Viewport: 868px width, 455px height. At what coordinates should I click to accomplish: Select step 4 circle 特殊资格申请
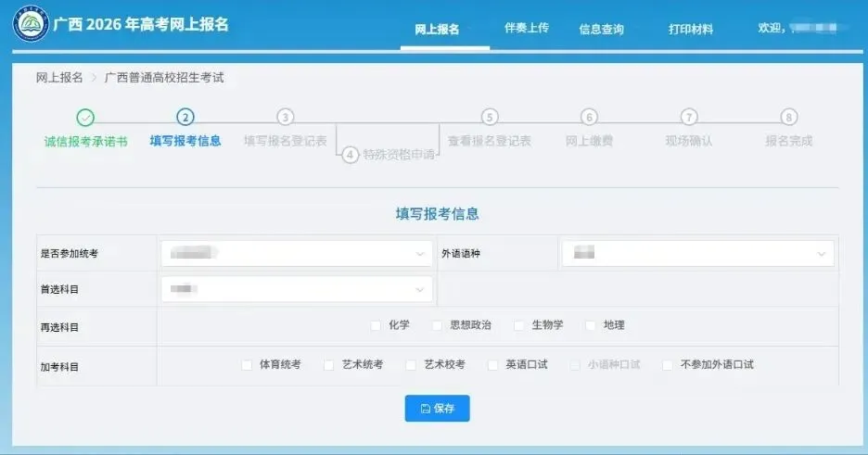tap(350, 155)
